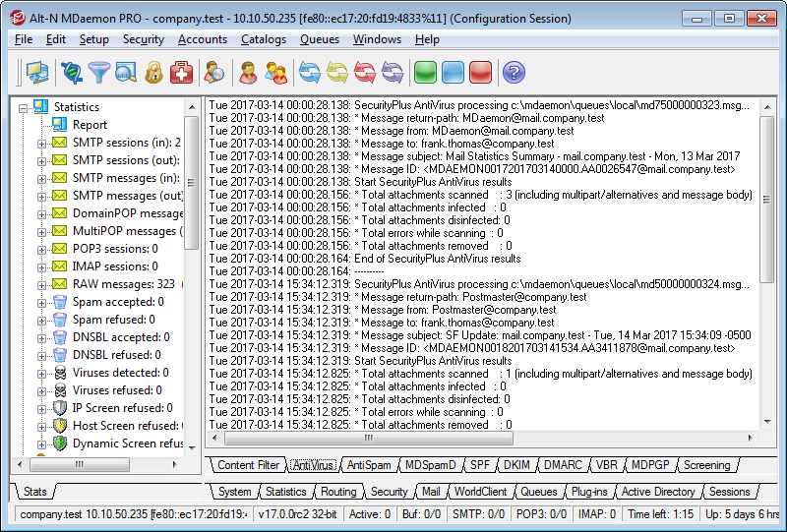Viewport: 787px width, 532px height.
Task: Click the blue question mark help icon
Action: point(513,72)
